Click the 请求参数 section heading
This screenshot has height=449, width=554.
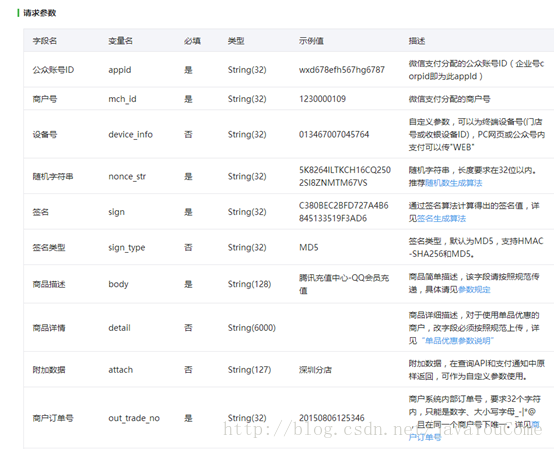click(x=40, y=13)
